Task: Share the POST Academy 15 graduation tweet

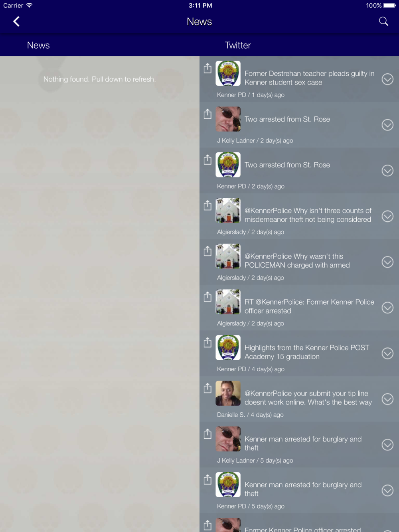Action: [x=207, y=343]
